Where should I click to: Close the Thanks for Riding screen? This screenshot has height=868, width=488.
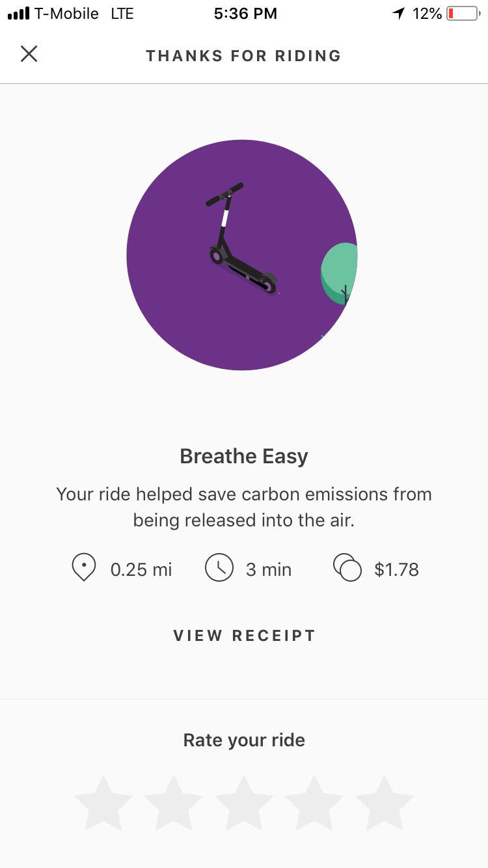29,54
